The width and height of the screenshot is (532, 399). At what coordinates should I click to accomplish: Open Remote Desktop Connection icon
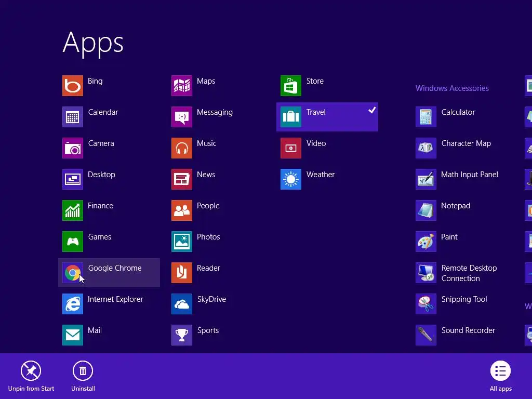426,273
